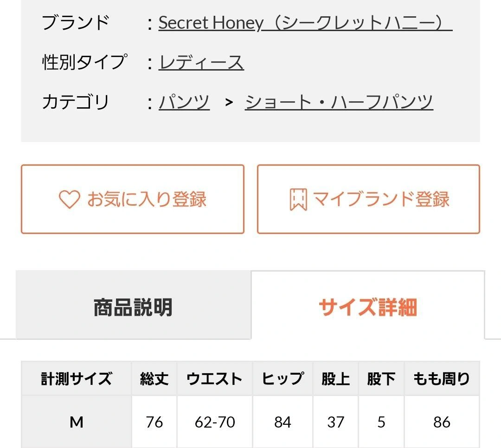
Task: Click the thigh circumference value 86
Action: [441, 422]
